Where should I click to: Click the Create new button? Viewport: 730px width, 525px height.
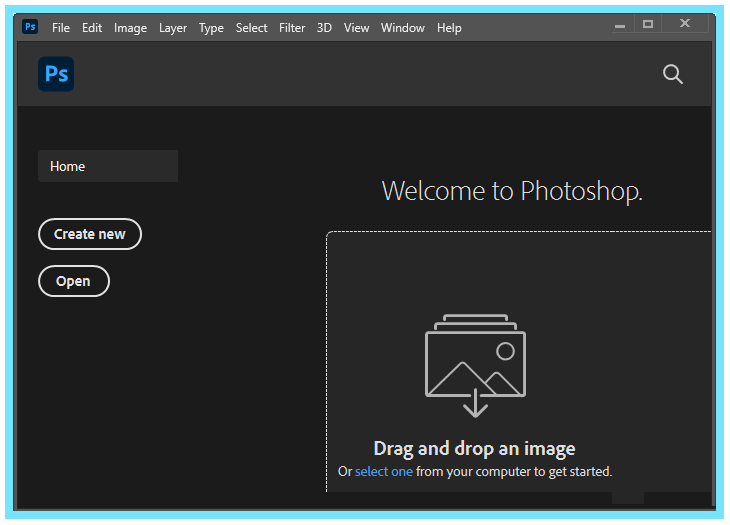(90, 234)
